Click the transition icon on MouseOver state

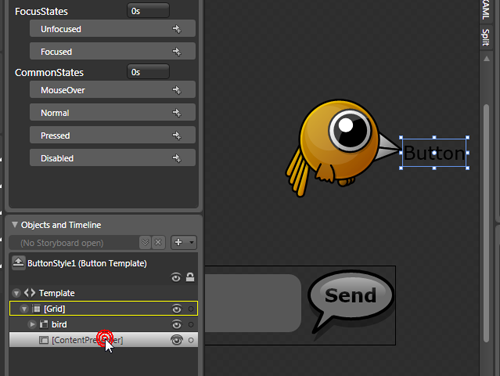(x=177, y=90)
